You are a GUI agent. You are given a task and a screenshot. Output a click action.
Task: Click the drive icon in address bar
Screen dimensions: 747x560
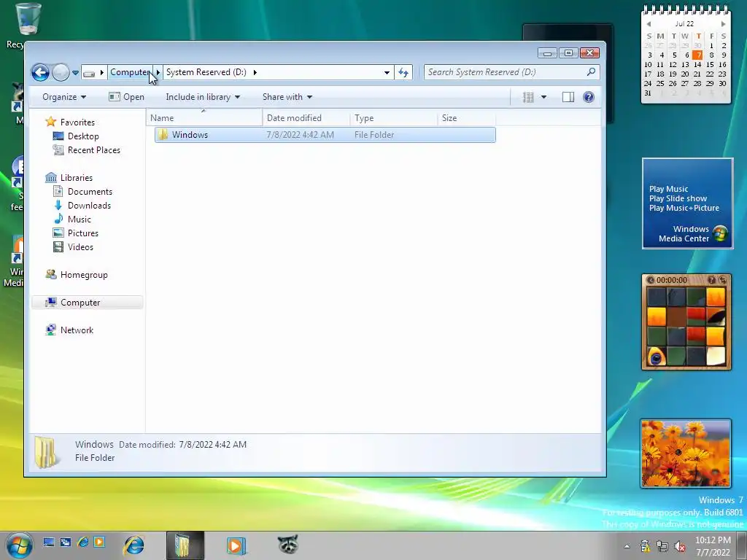pos(89,73)
